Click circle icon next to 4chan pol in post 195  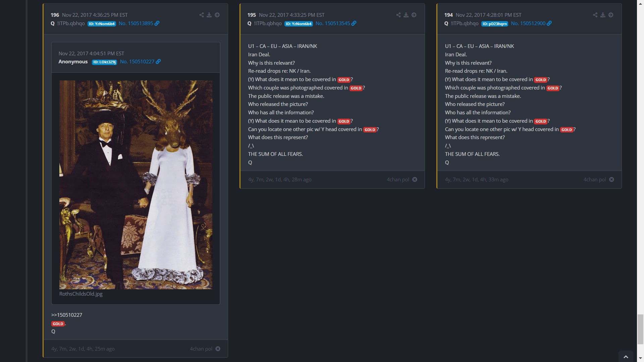[415, 180]
